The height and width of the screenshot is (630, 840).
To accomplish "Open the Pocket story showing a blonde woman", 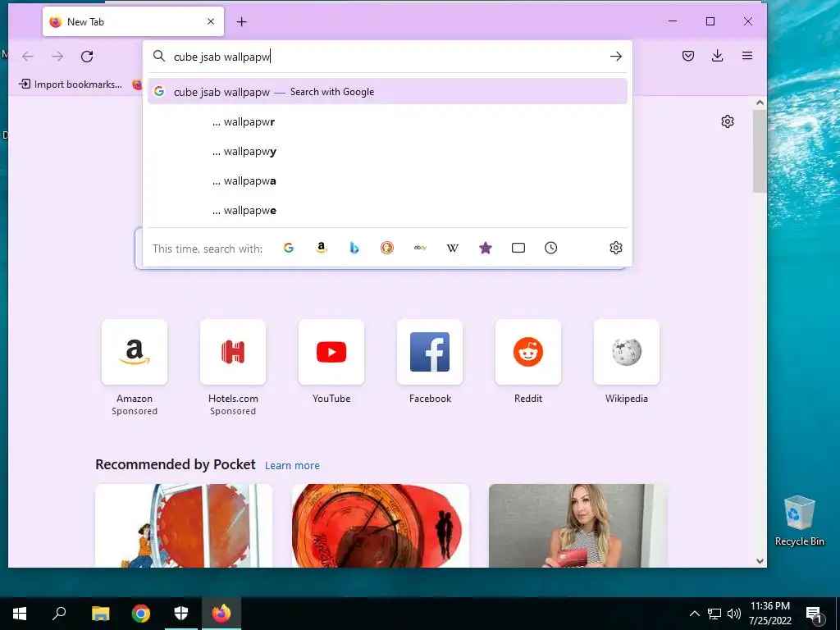I will [577, 526].
